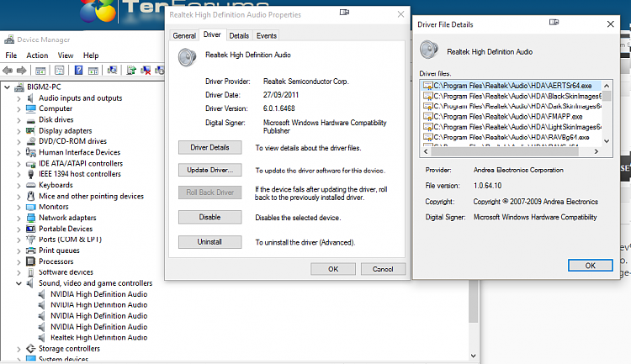
Task: Switch to the General tab
Action: click(184, 36)
